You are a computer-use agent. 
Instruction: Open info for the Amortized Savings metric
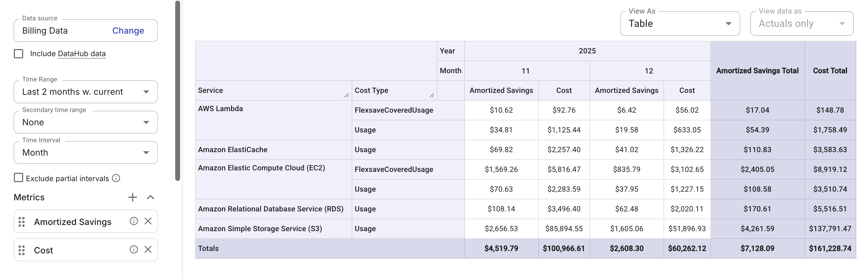tap(134, 221)
